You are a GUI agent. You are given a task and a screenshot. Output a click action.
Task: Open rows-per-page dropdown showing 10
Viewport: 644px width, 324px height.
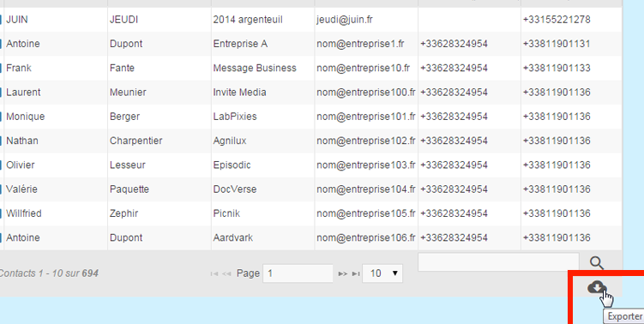(x=382, y=273)
